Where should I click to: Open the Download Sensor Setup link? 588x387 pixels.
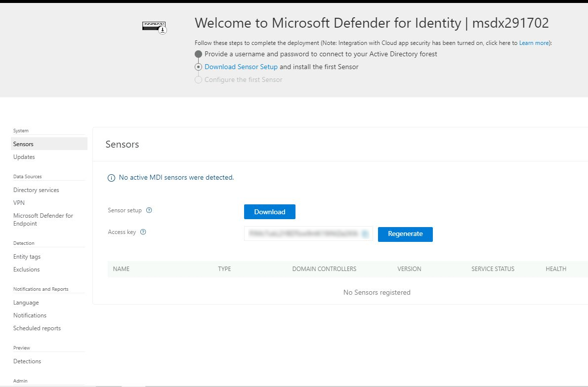click(x=241, y=67)
